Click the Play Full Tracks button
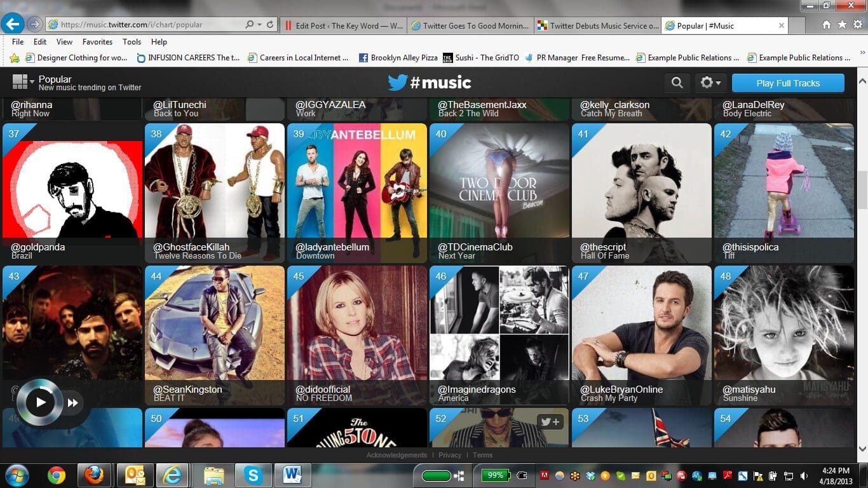Image resolution: width=868 pixels, height=488 pixels. click(788, 83)
